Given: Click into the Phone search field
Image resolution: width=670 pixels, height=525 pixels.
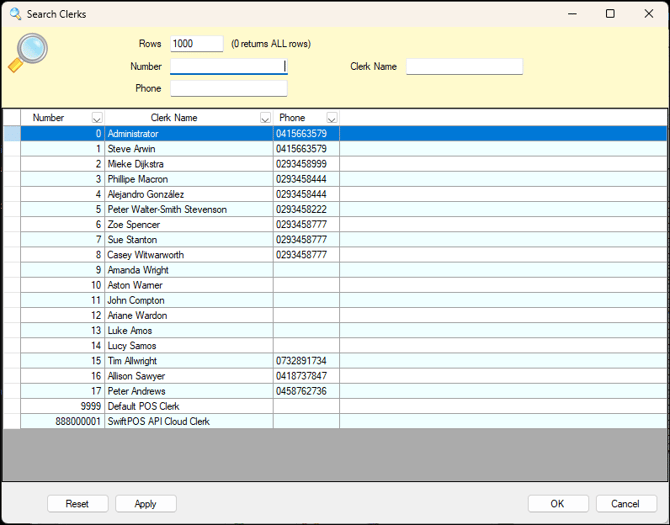Looking at the screenshot, I should coord(229,88).
